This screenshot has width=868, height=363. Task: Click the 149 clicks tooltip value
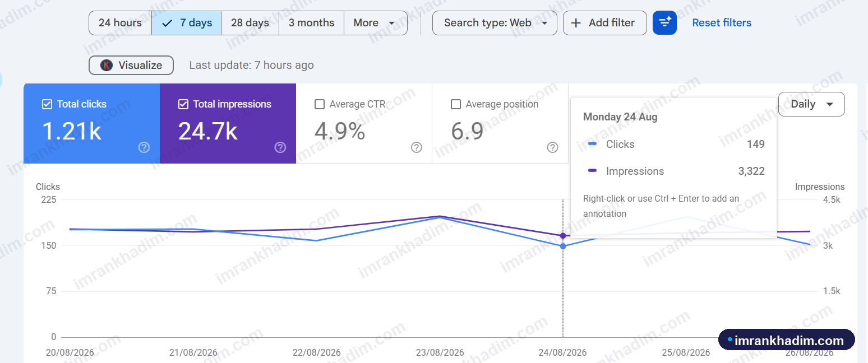pos(755,145)
